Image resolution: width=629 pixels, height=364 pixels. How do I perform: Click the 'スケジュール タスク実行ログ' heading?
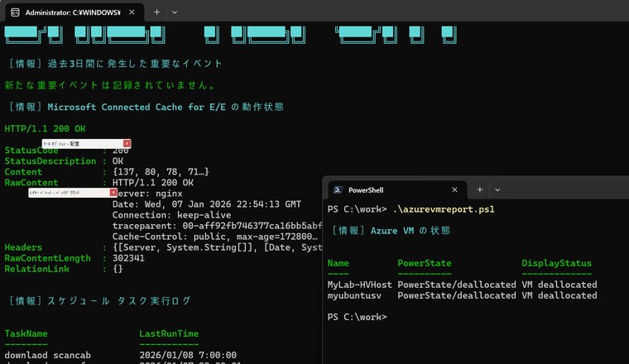[x=119, y=300]
